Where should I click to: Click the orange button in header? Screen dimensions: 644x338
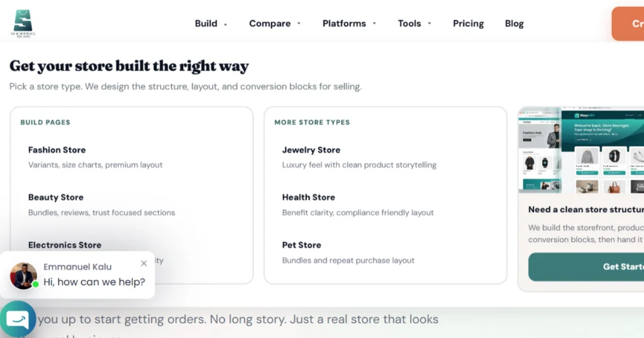628,24
